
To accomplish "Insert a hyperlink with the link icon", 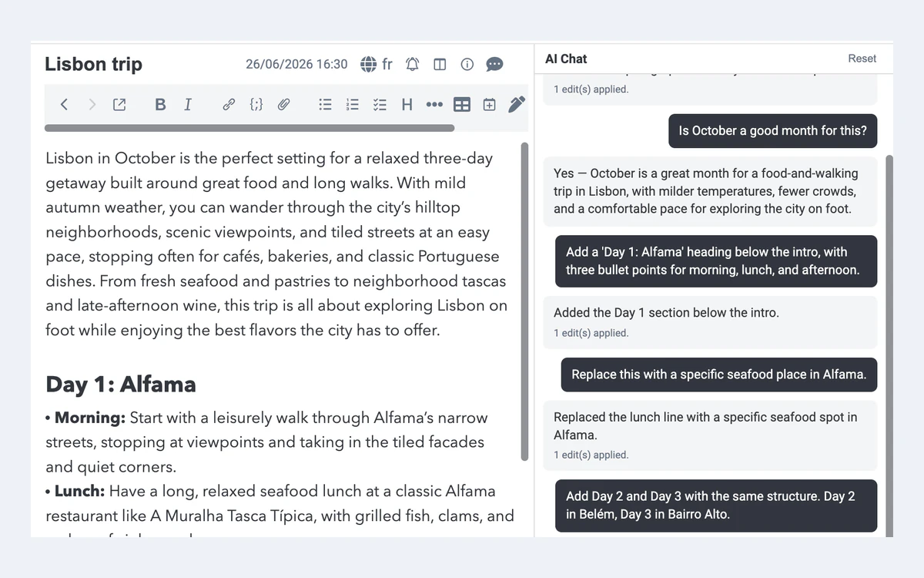I will tap(229, 105).
